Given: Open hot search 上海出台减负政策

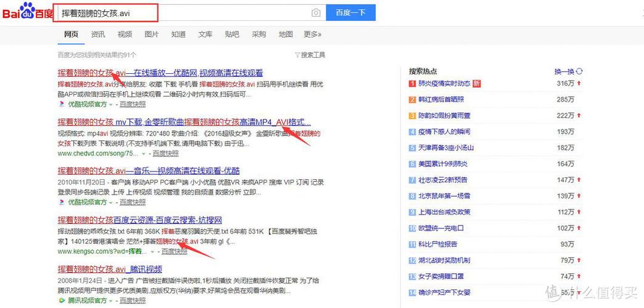Looking at the screenshot, I should 444,212.
